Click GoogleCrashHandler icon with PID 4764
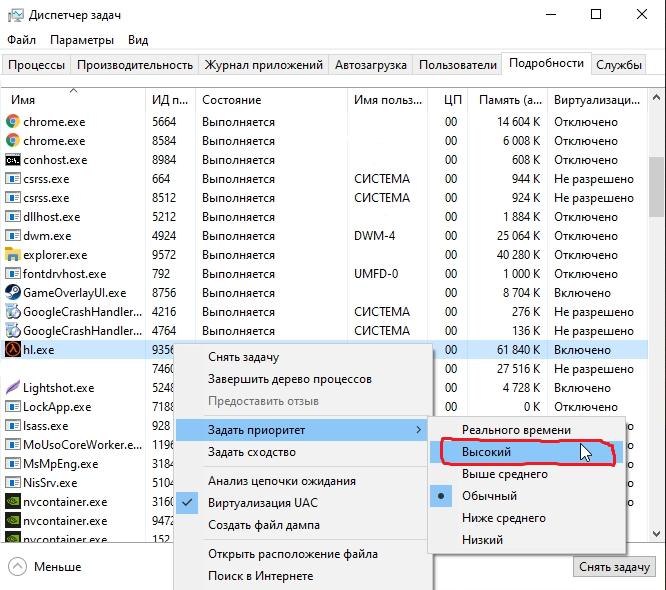 (x=13, y=330)
